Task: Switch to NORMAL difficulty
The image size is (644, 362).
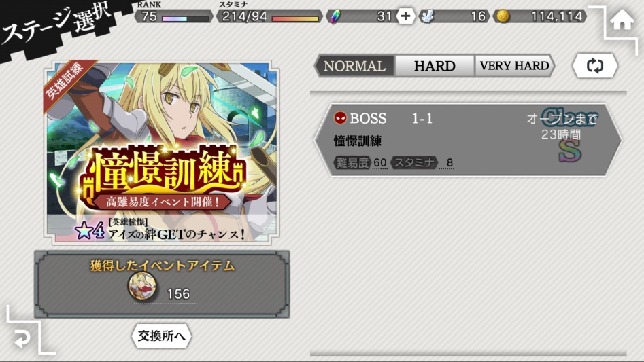Action: pos(354,66)
